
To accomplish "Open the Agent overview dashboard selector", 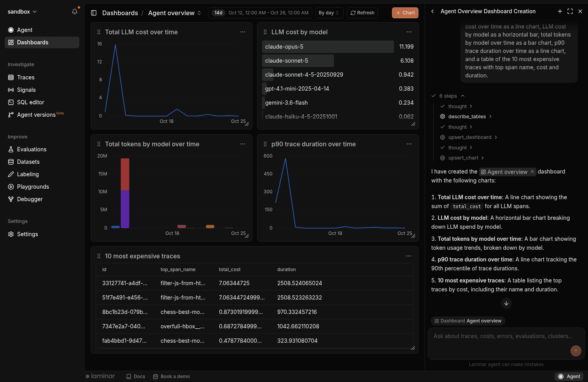I will (x=175, y=13).
